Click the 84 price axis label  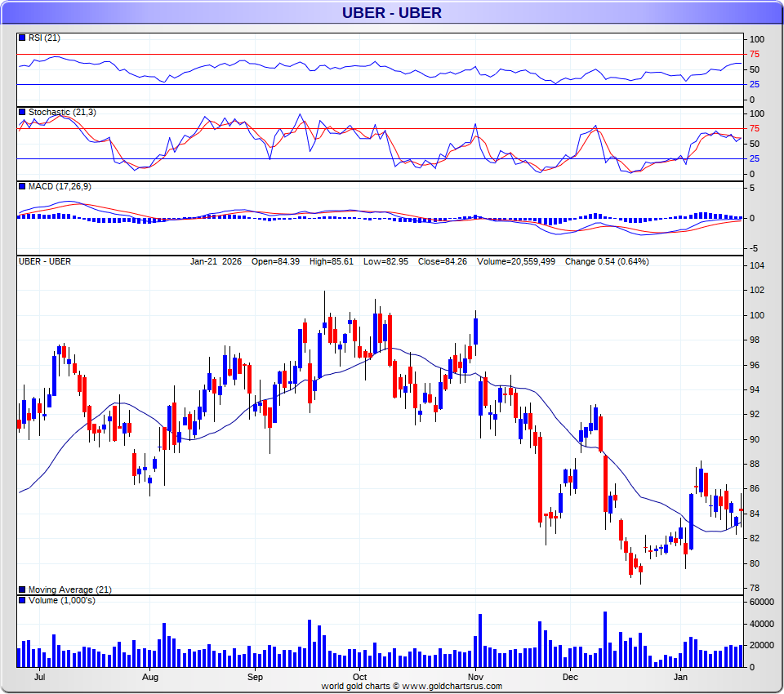click(755, 514)
